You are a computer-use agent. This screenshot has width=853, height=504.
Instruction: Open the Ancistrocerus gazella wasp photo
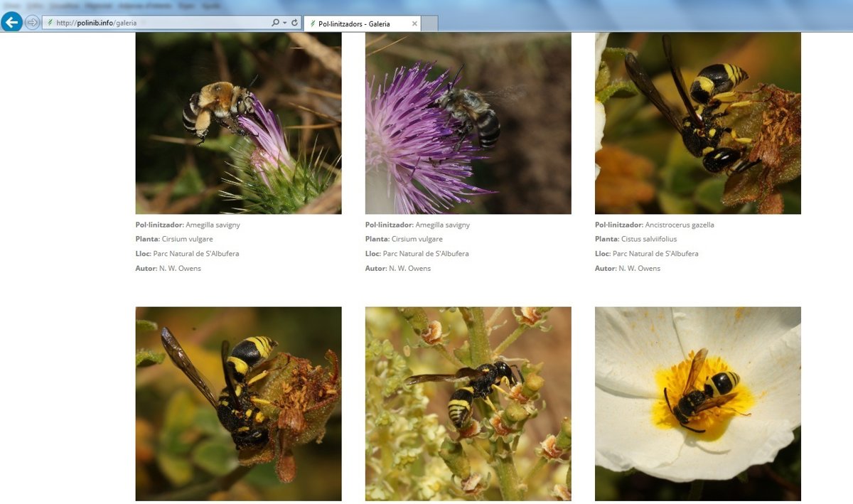click(x=697, y=123)
